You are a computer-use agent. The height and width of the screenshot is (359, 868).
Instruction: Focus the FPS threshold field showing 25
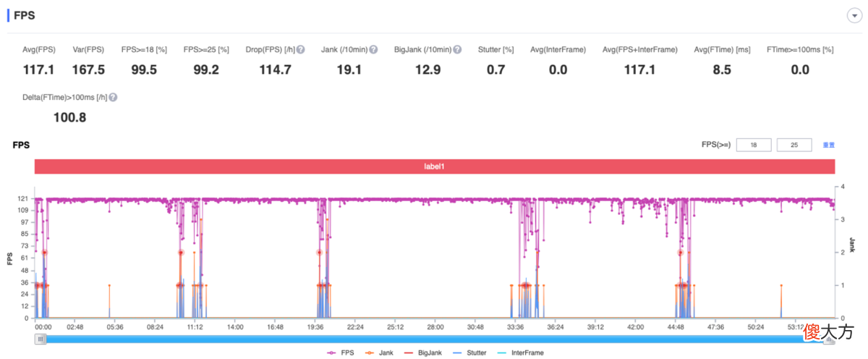794,145
